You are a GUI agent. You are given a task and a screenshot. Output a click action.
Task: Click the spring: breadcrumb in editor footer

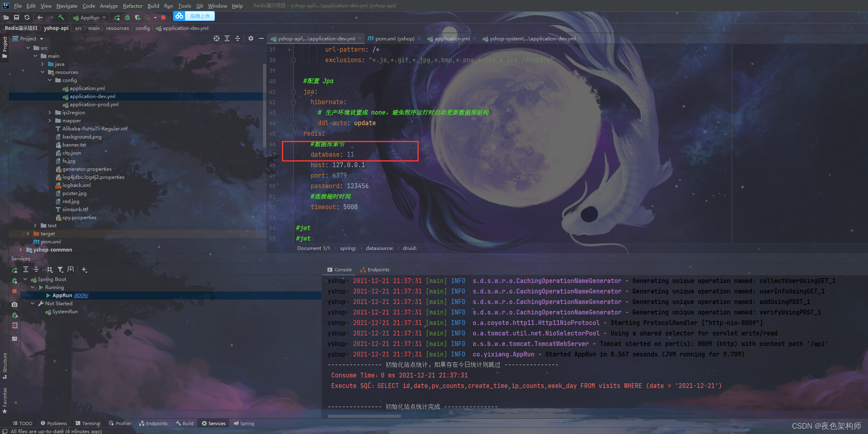(348, 248)
